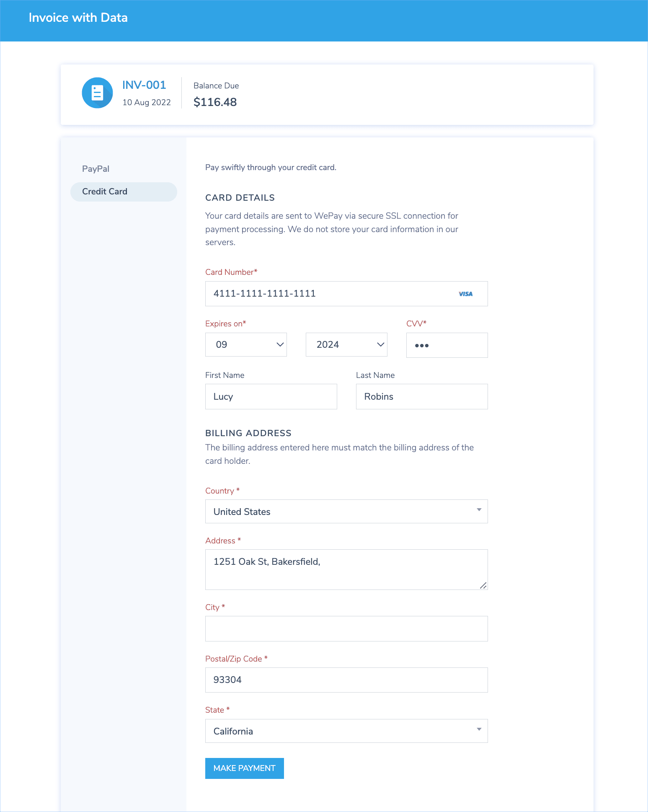Viewport: 648px width, 812px height.
Task: Click the Card Number input field
Action: pyautogui.click(x=346, y=294)
